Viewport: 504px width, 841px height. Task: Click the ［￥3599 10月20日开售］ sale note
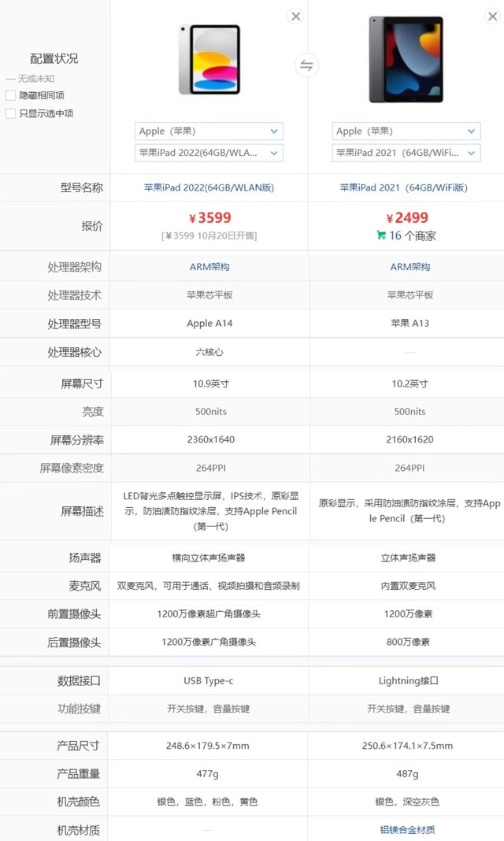(209, 235)
